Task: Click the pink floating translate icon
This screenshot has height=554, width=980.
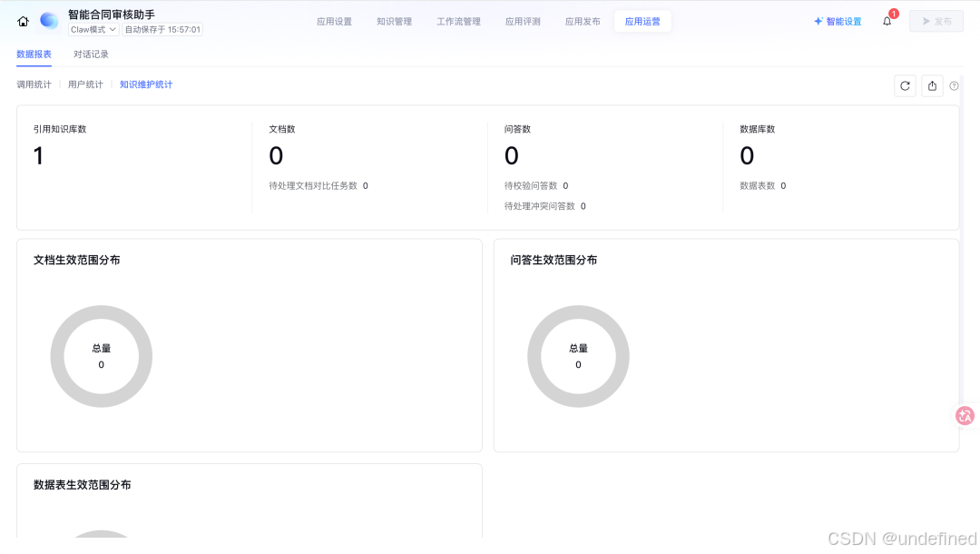Action: pos(965,416)
